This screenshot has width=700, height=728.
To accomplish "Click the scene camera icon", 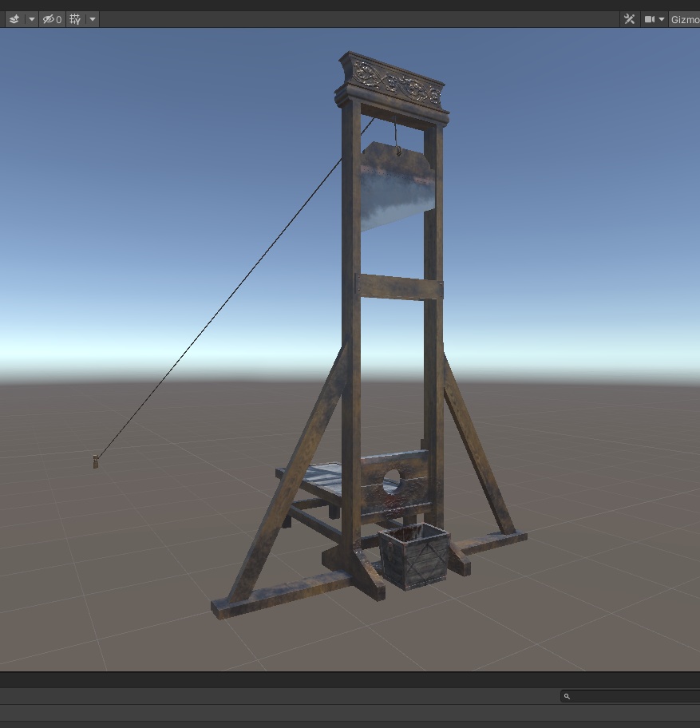I will click(x=648, y=18).
